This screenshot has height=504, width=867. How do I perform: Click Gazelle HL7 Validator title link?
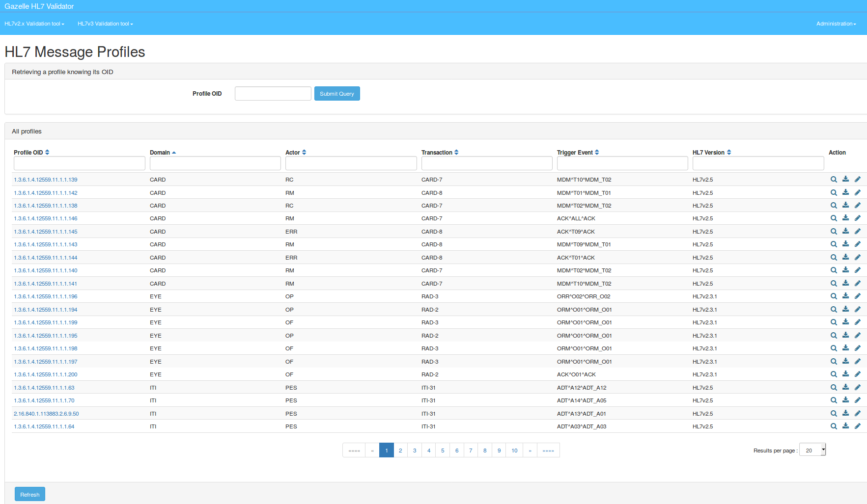point(39,6)
